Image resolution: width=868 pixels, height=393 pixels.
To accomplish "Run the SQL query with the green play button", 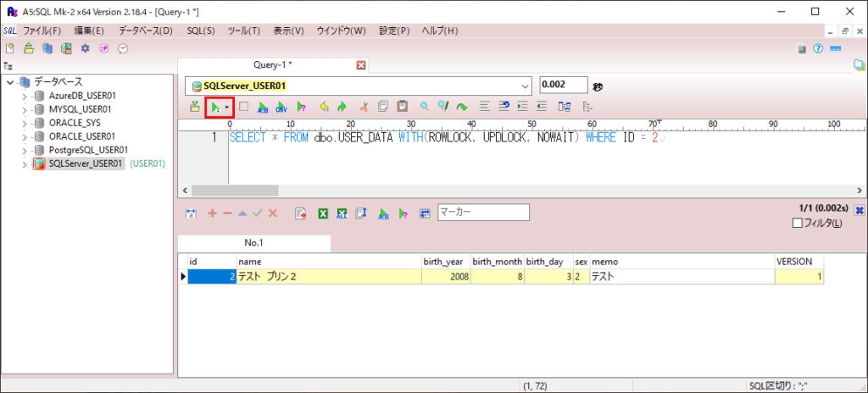I will click(216, 108).
